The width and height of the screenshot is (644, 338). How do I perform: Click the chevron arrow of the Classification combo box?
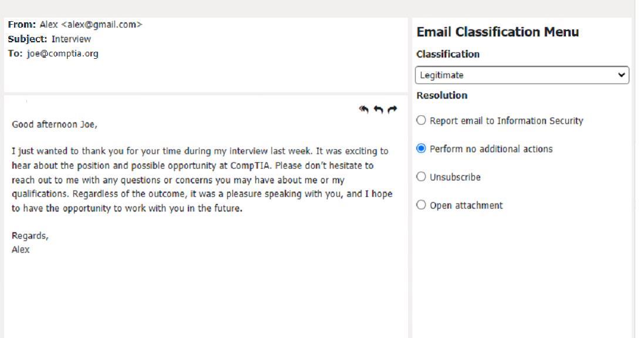pos(621,75)
